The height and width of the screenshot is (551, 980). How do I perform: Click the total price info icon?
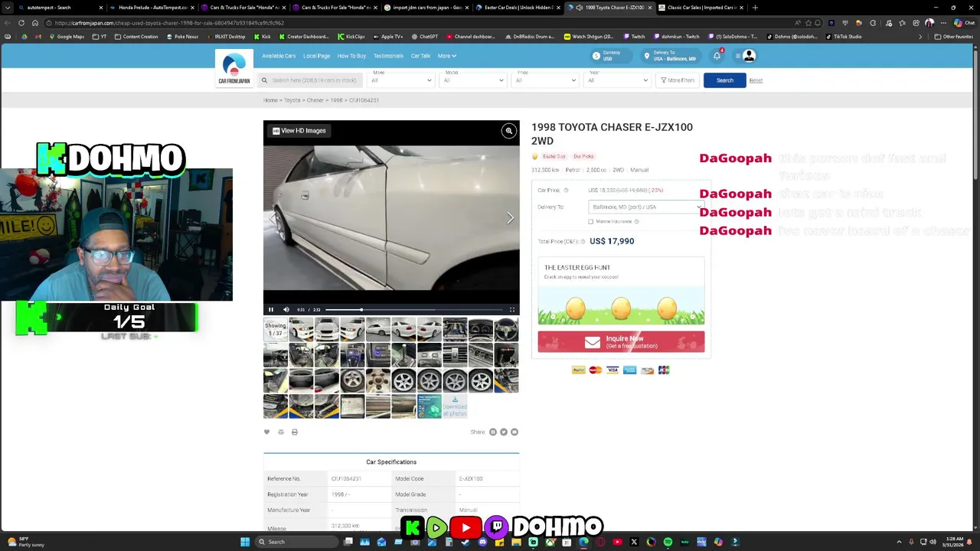(583, 241)
